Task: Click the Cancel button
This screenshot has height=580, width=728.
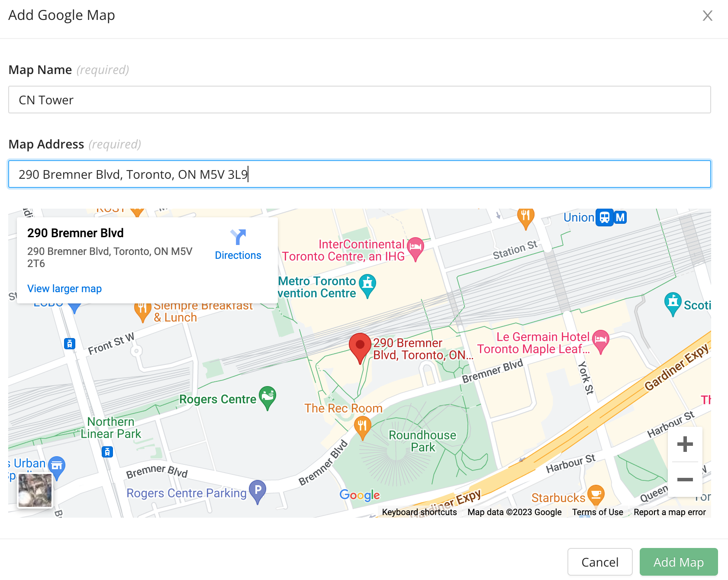Action: click(x=600, y=562)
